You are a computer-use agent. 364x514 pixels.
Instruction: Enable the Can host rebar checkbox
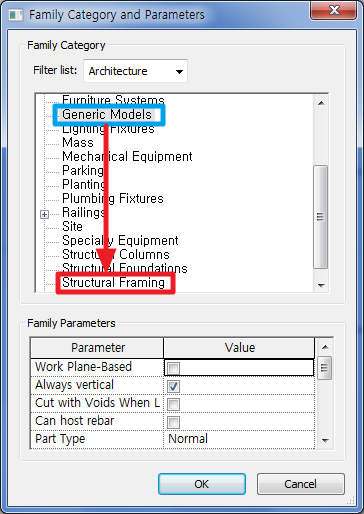pyautogui.click(x=173, y=422)
